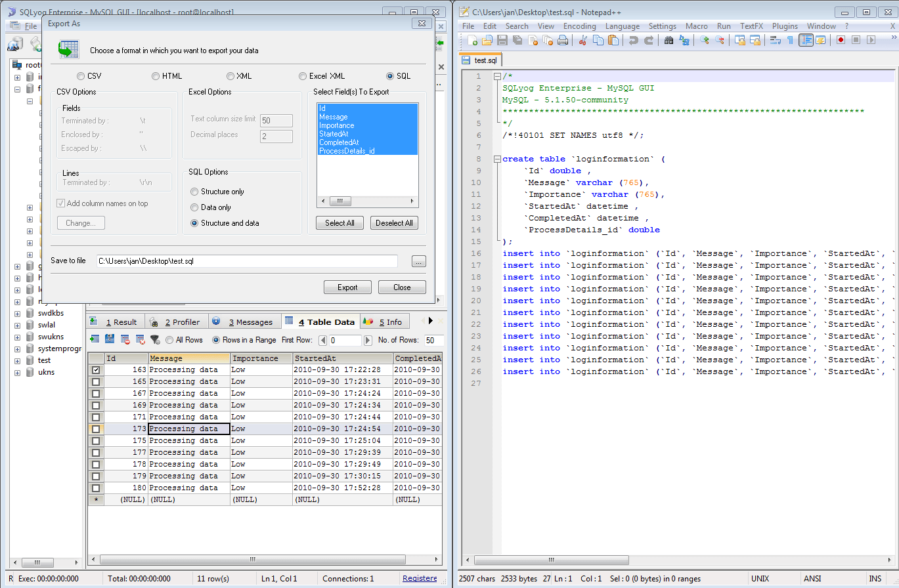Click the Find binoculars icon in Notepad++
Viewport: 899px width, 588px height.
[669, 40]
